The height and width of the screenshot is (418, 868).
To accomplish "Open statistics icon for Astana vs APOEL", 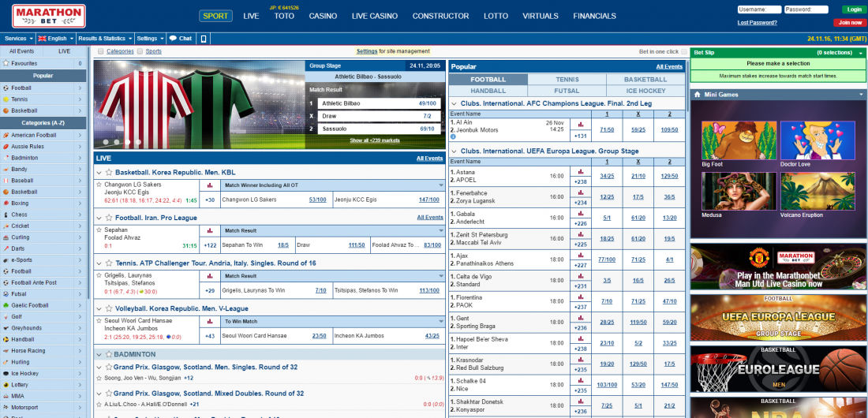I will 581,172.
